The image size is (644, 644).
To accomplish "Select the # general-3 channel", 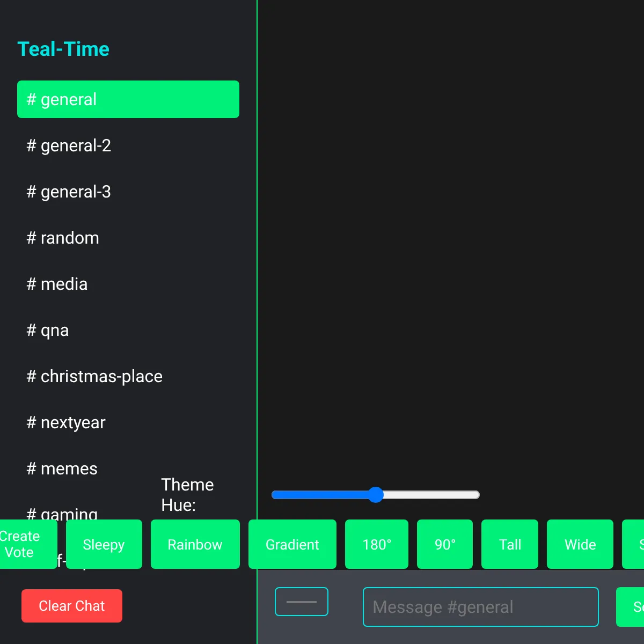I will [128, 192].
